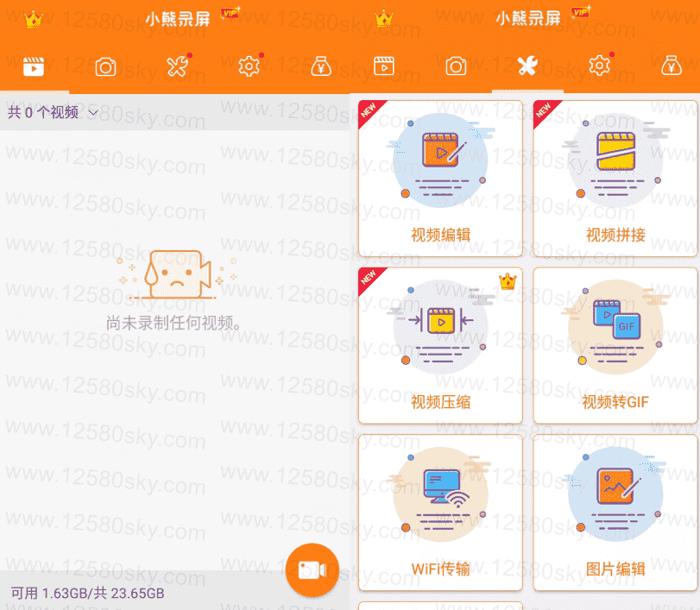Viewport: 700px width, 610px height.
Task: Tap the 视频压缩 label text
Action: tap(440, 402)
